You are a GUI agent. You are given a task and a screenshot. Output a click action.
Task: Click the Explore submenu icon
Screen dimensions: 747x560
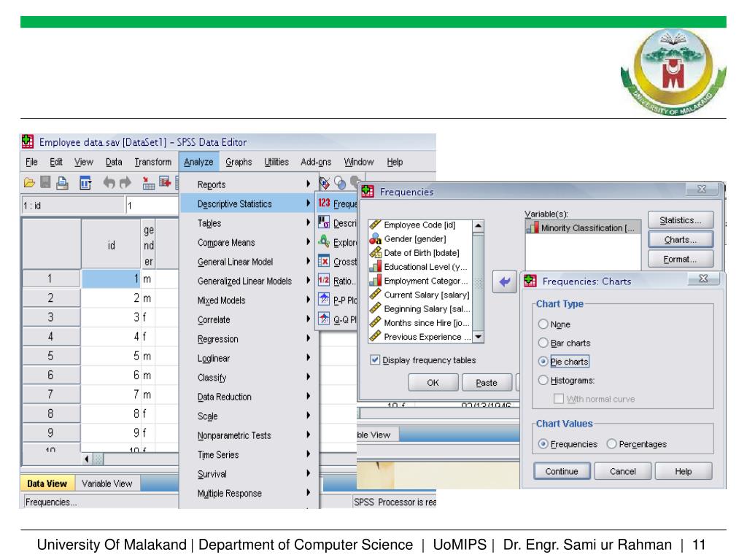[x=324, y=241]
